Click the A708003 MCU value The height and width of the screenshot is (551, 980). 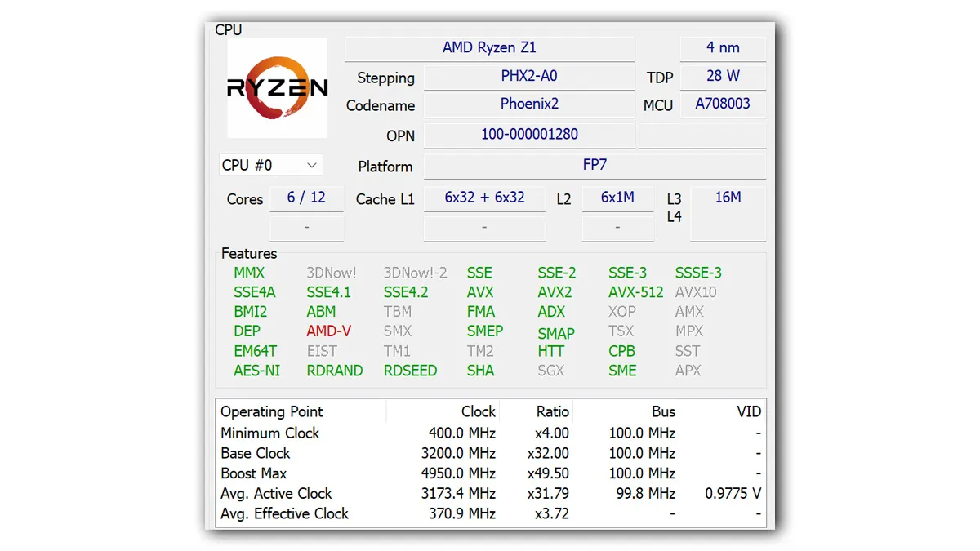coord(723,104)
